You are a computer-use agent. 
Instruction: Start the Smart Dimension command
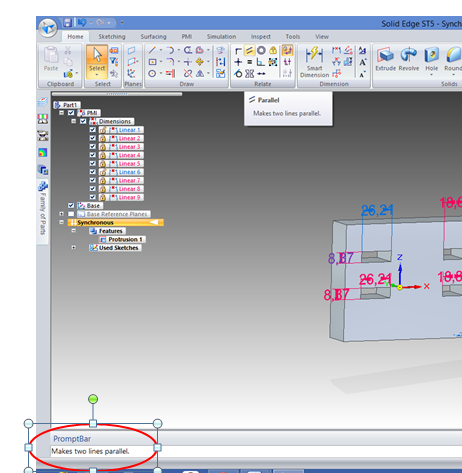coord(314,62)
